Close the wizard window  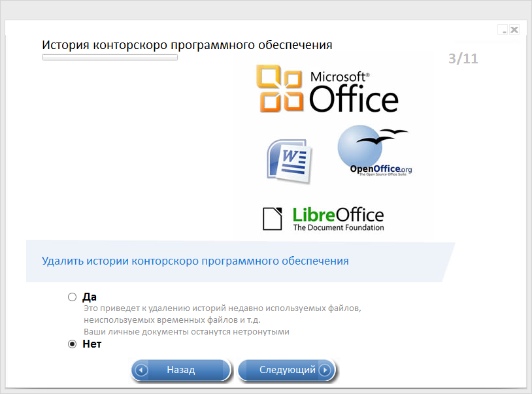tap(514, 29)
